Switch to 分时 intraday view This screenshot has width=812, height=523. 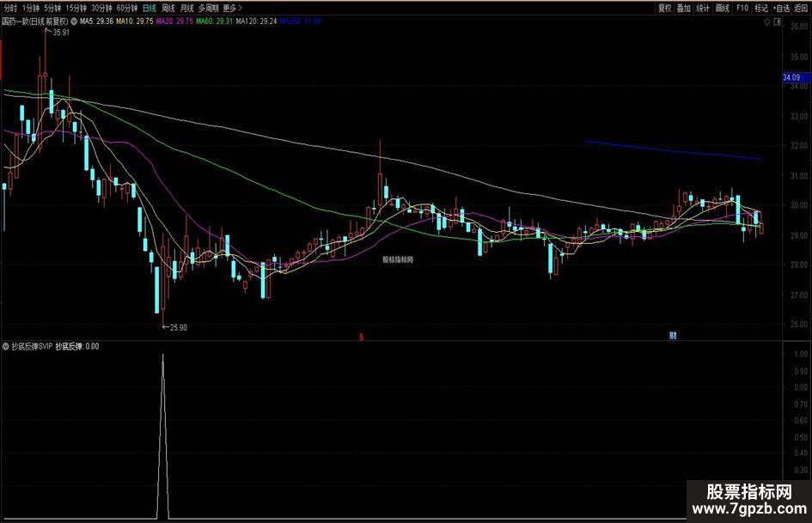click(x=9, y=8)
